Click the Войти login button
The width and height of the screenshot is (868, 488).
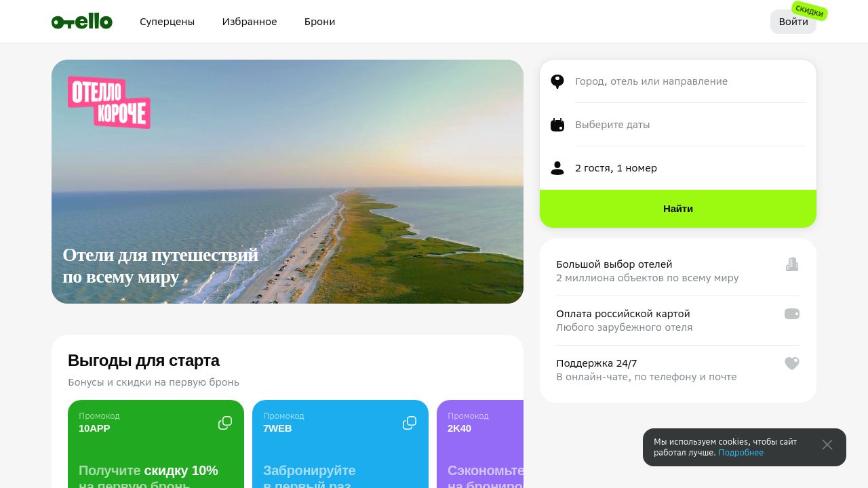tap(793, 22)
